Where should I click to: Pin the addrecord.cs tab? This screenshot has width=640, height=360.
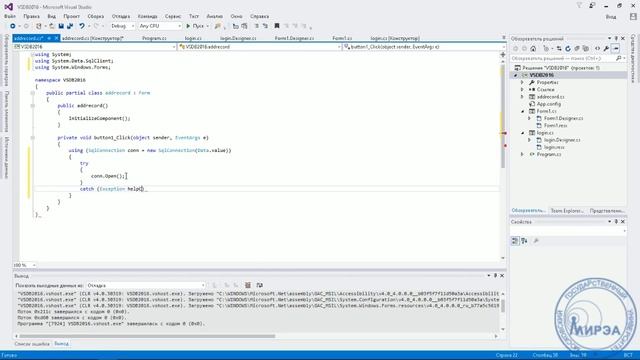tap(49, 38)
